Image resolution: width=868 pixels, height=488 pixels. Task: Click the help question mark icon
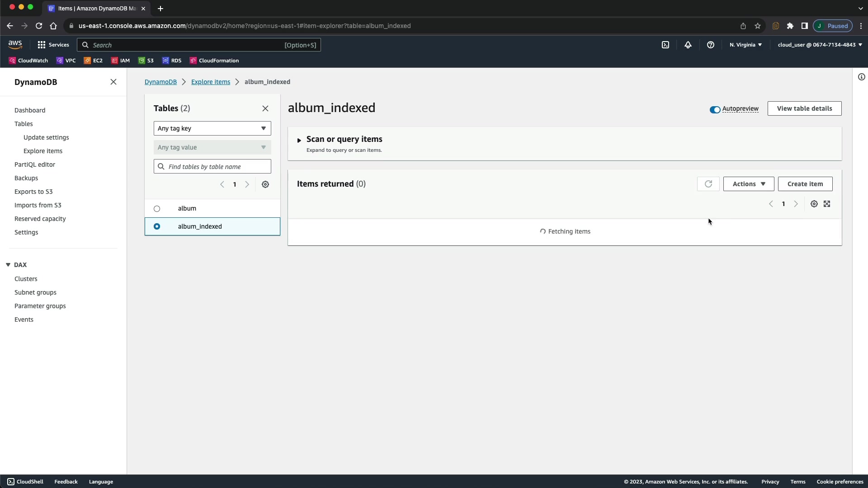click(711, 45)
